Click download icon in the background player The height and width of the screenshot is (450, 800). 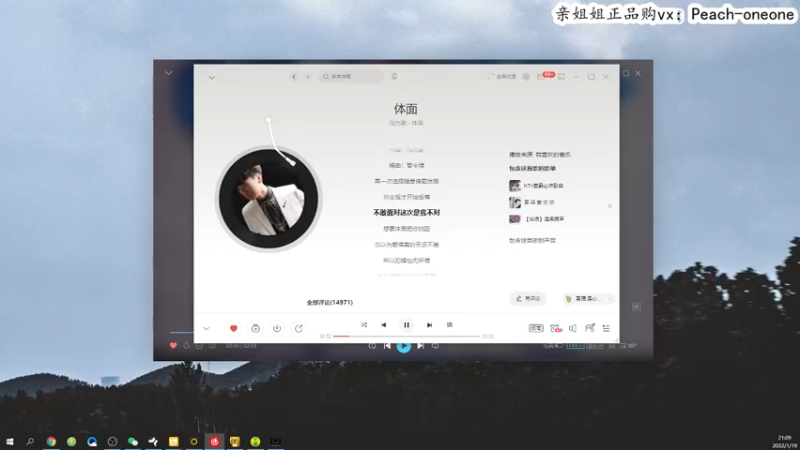tap(186, 346)
